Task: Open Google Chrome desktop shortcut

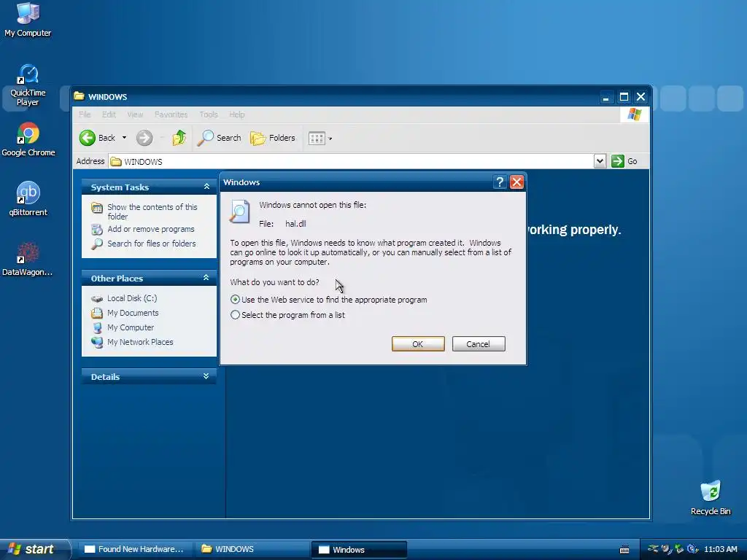Action: click(x=28, y=139)
